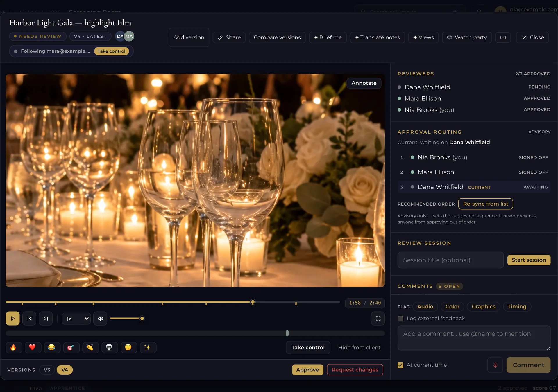
Task: React with the thinking face emoji
Action: click(x=128, y=347)
